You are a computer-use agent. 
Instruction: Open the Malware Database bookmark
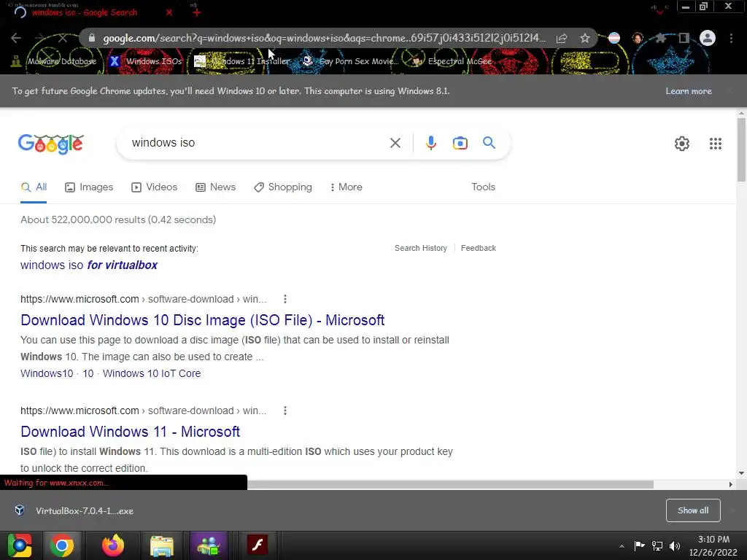click(54, 61)
